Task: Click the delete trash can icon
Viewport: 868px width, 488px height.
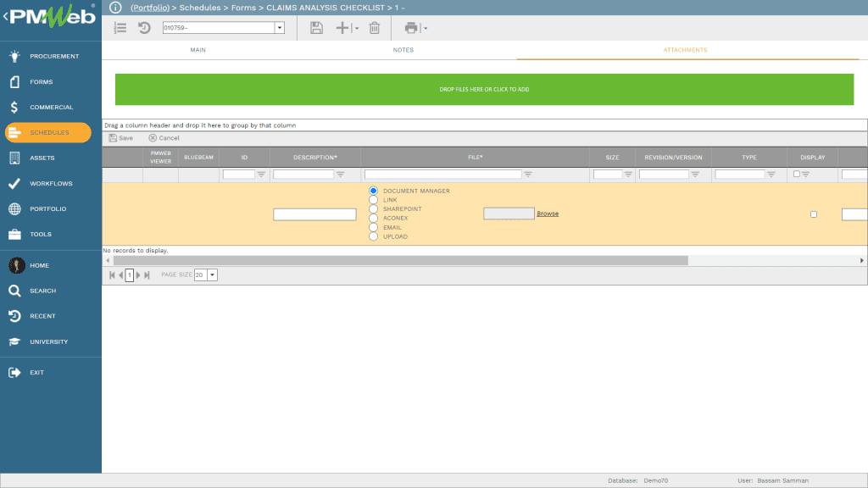Action: click(374, 28)
